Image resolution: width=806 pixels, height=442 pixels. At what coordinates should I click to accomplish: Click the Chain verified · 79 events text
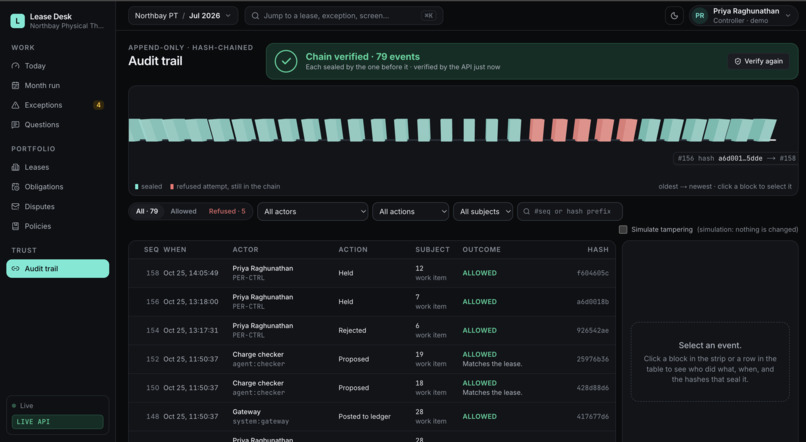click(362, 57)
